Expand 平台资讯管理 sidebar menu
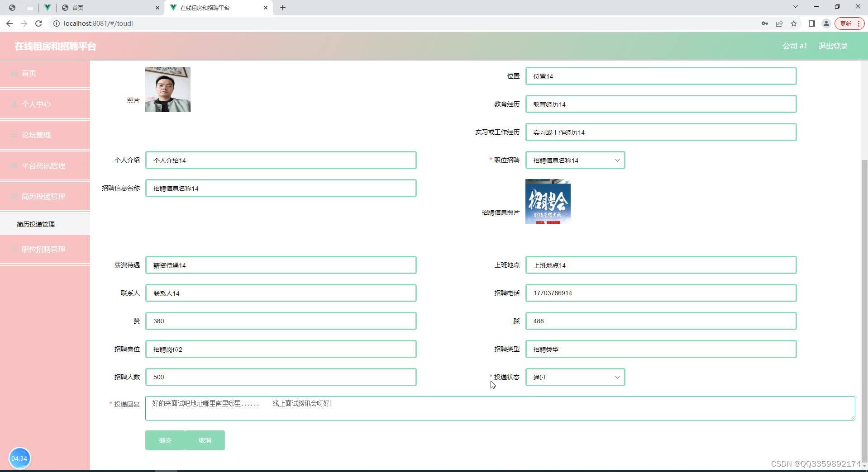This screenshot has height=472, width=868. [45, 165]
